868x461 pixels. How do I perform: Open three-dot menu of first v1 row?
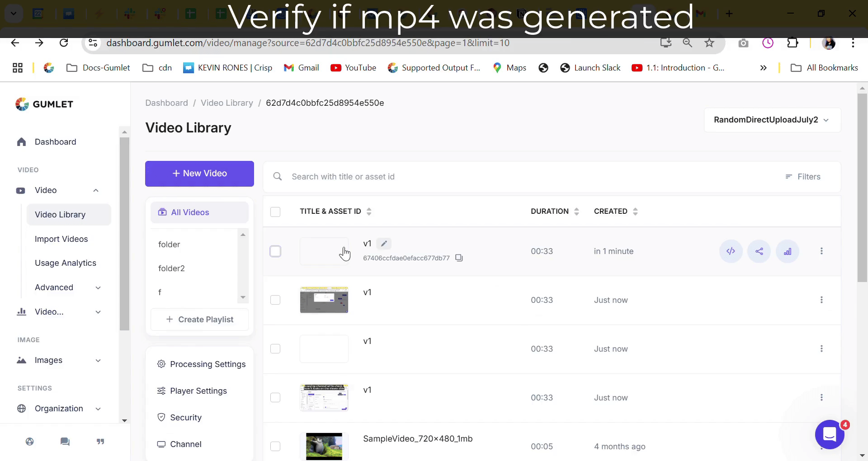pyautogui.click(x=821, y=251)
